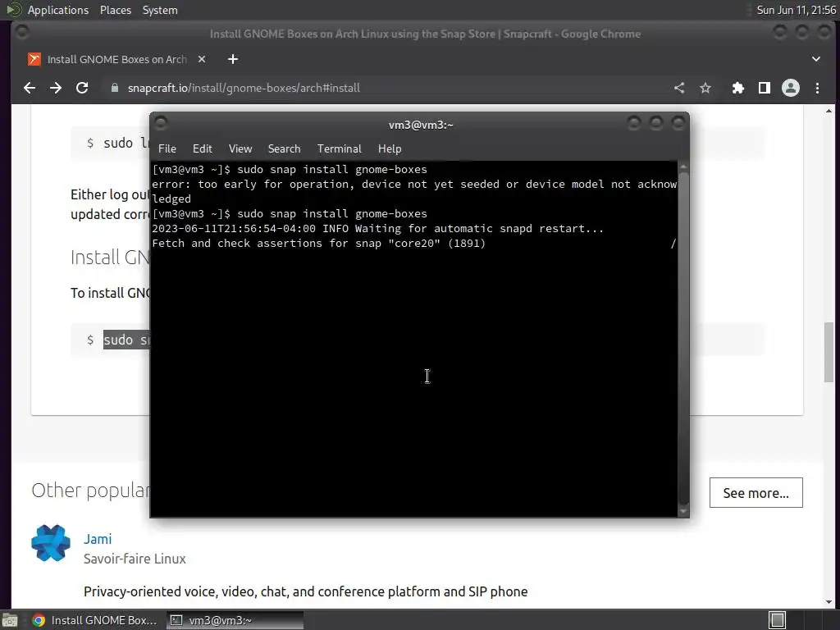This screenshot has height=630, width=840.
Task: Go forward in Chrome browser
Action: click(56, 88)
